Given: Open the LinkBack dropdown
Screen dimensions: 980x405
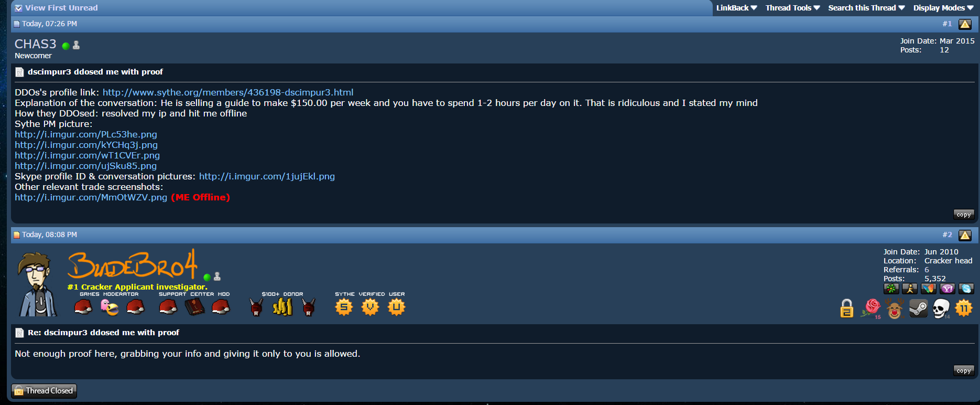Looking at the screenshot, I should [736, 8].
